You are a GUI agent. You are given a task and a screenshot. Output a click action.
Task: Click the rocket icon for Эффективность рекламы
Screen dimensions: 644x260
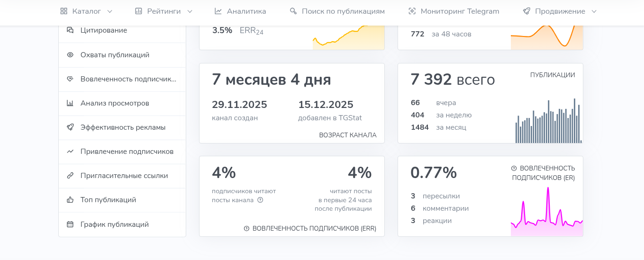tap(70, 127)
